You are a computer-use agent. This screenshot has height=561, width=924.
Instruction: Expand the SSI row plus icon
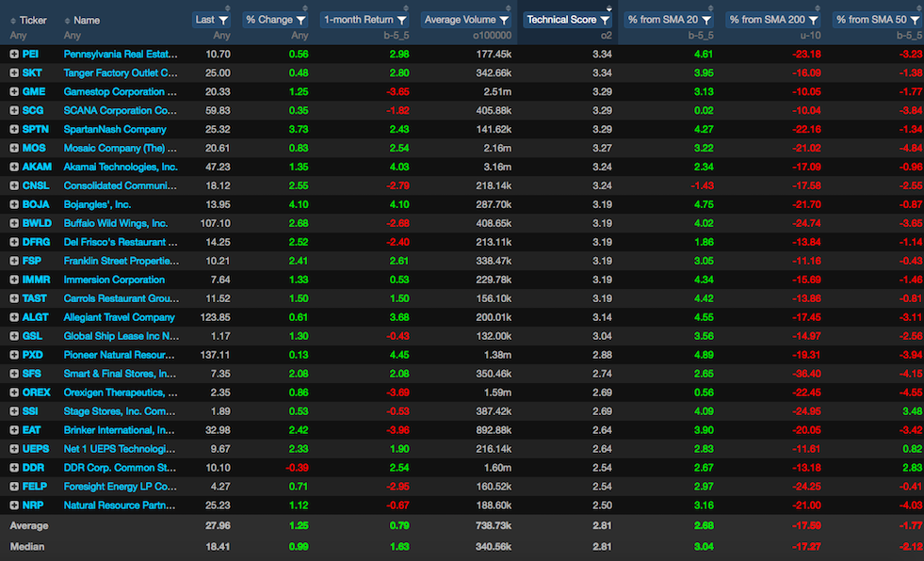pyautogui.click(x=14, y=411)
